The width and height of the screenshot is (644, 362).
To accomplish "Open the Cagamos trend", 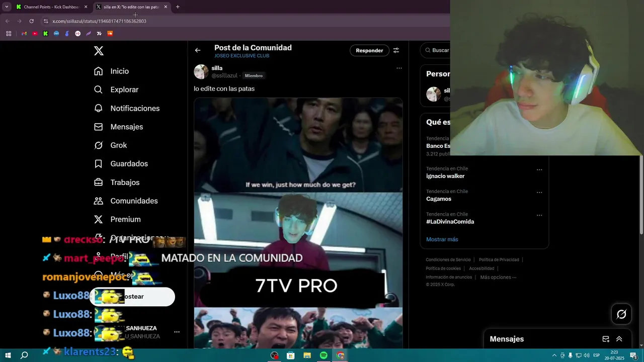I will [439, 199].
